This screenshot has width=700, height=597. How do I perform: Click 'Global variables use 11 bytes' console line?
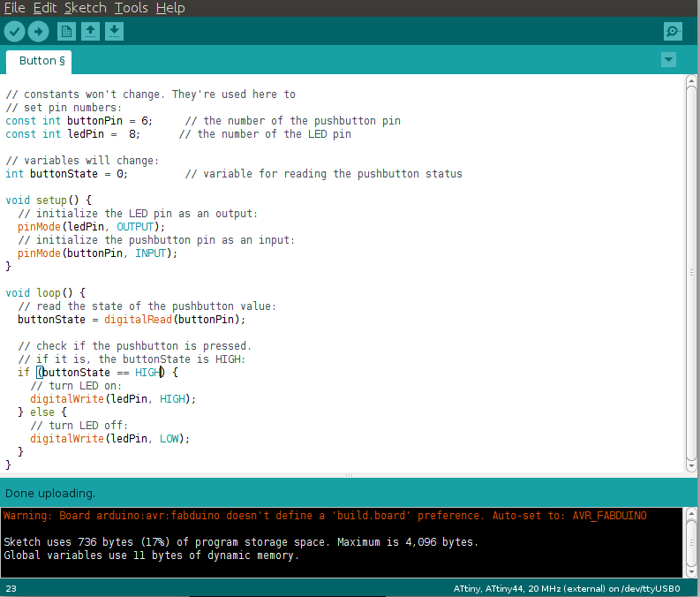coord(151,555)
